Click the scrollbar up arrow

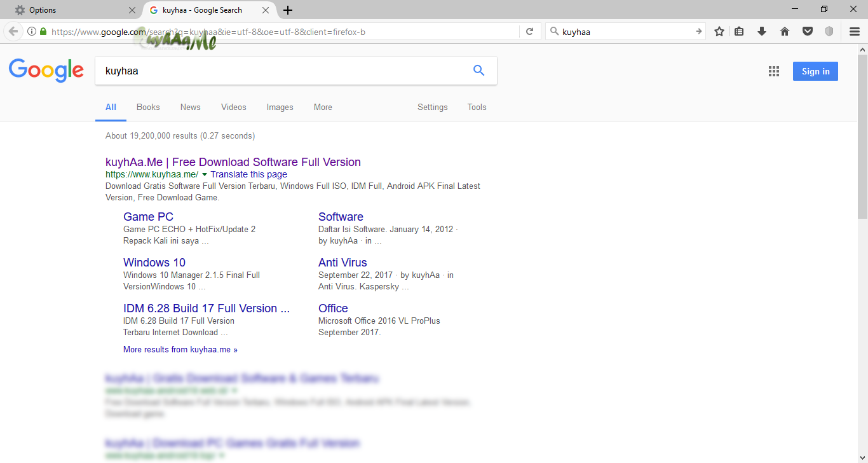(862, 49)
